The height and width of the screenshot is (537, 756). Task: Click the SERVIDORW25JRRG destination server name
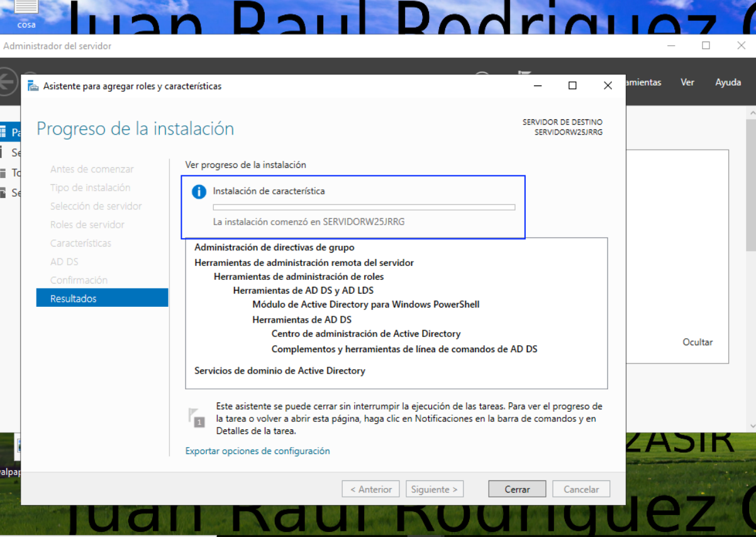(569, 133)
